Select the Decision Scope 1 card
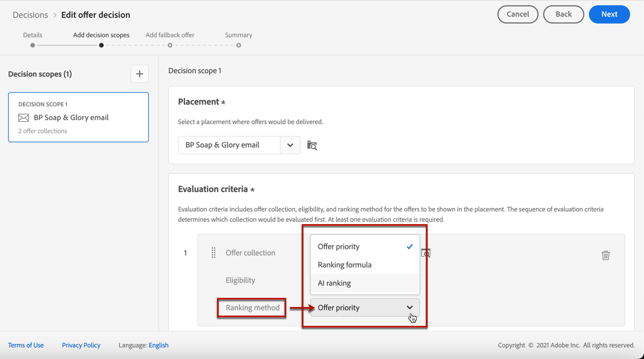 (x=78, y=117)
